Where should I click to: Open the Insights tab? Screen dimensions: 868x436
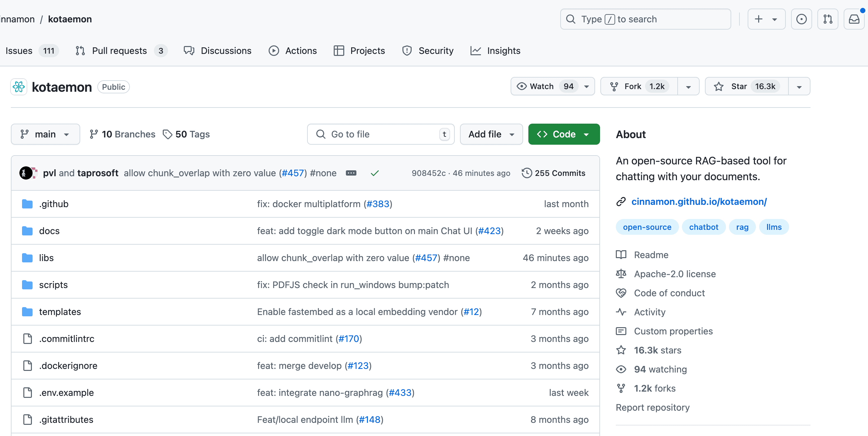[495, 51]
